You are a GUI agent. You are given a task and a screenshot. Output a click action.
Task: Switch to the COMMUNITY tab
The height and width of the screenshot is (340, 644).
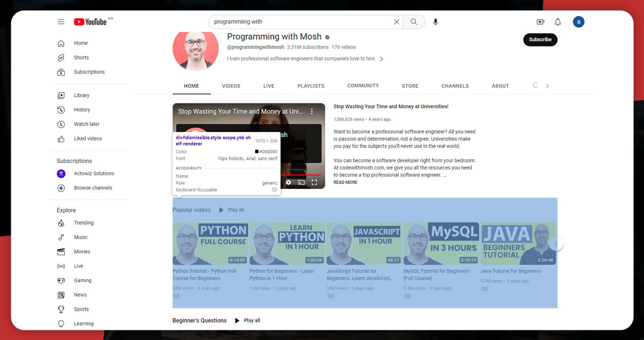pos(363,86)
